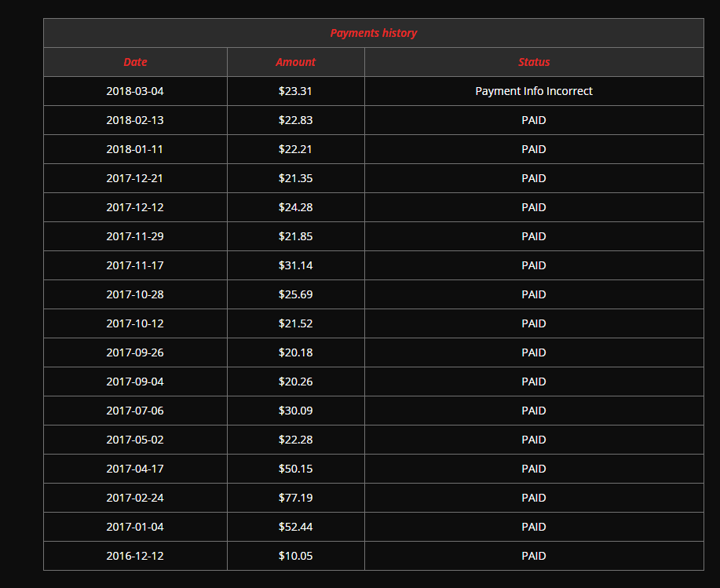Click the Amount column header

pos(295,62)
